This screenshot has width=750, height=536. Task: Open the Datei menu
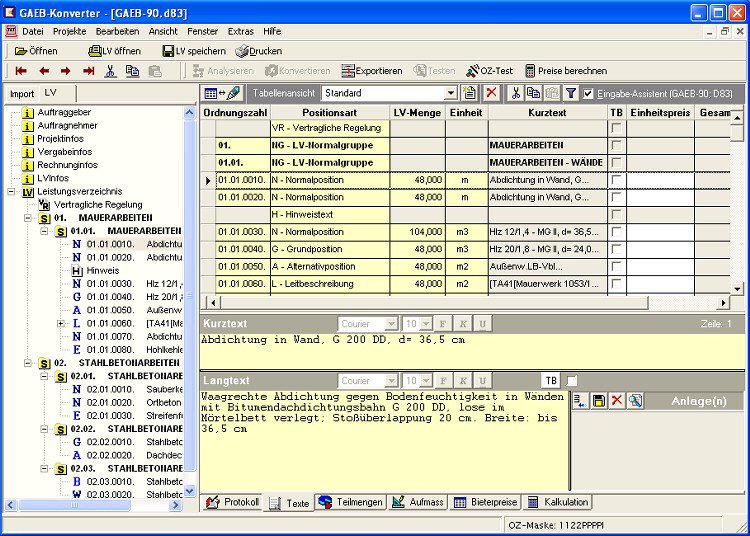(x=33, y=32)
